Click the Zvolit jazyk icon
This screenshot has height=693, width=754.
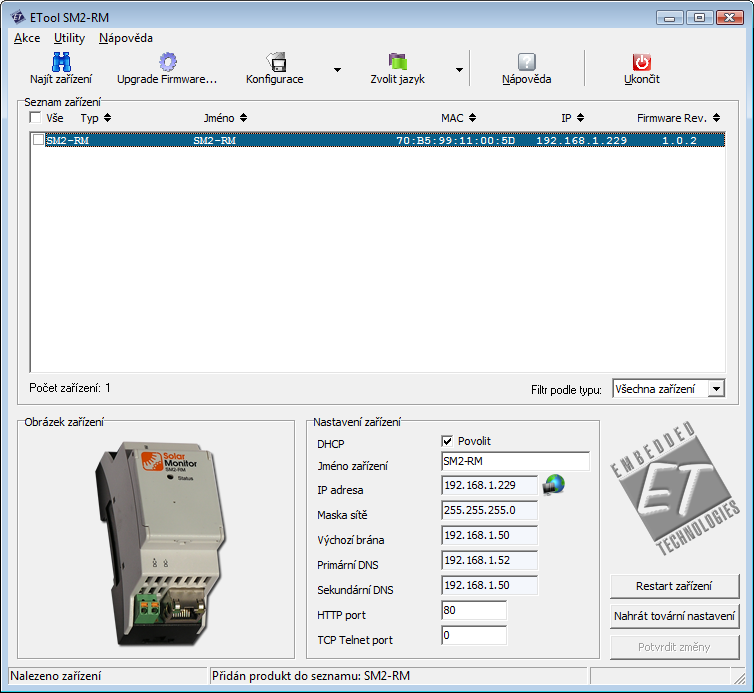click(x=397, y=62)
